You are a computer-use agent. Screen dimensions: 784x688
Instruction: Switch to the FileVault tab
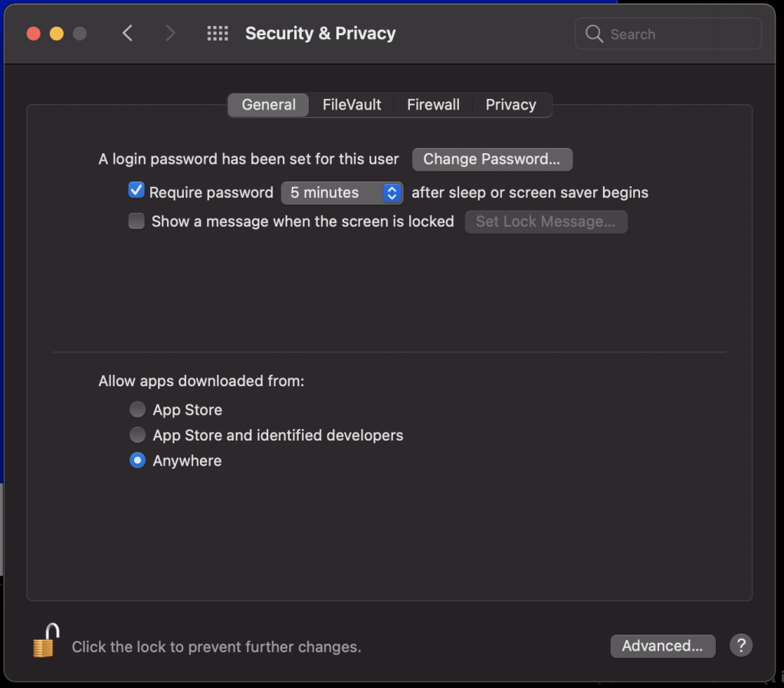(x=352, y=105)
